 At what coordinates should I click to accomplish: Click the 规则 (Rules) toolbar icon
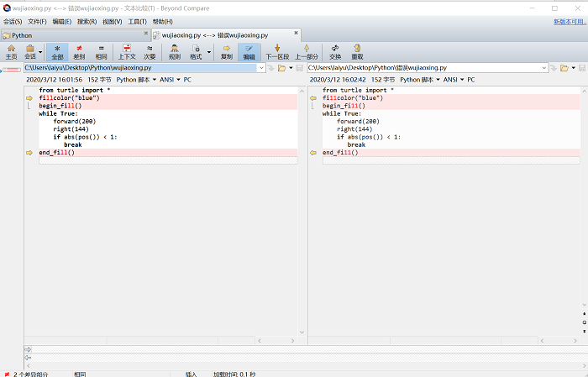pos(174,52)
